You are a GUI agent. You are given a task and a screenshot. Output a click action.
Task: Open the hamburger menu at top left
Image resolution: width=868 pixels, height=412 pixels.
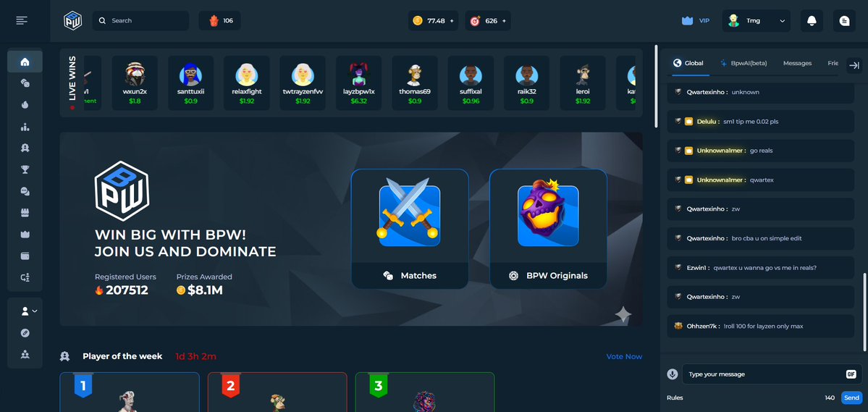pyautogui.click(x=22, y=20)
